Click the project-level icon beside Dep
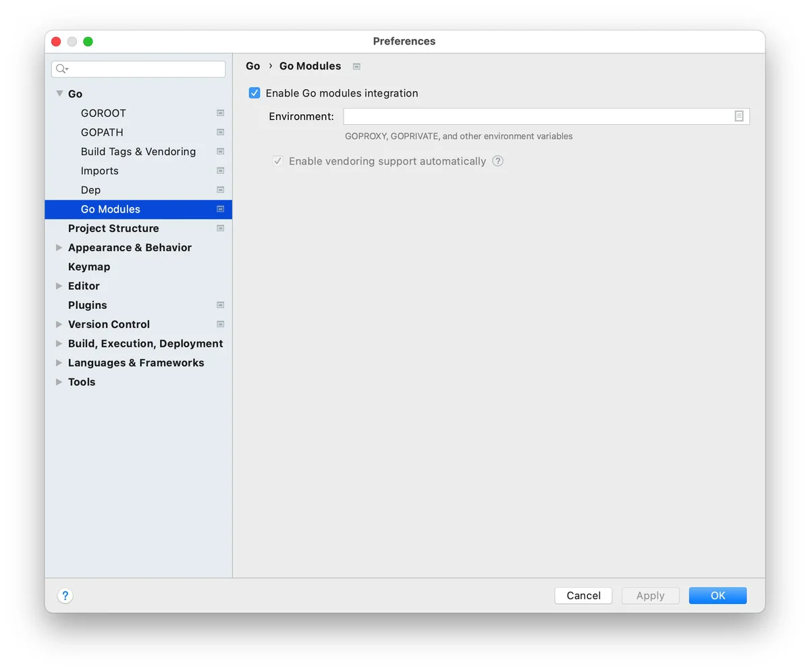 coord(220,190)
